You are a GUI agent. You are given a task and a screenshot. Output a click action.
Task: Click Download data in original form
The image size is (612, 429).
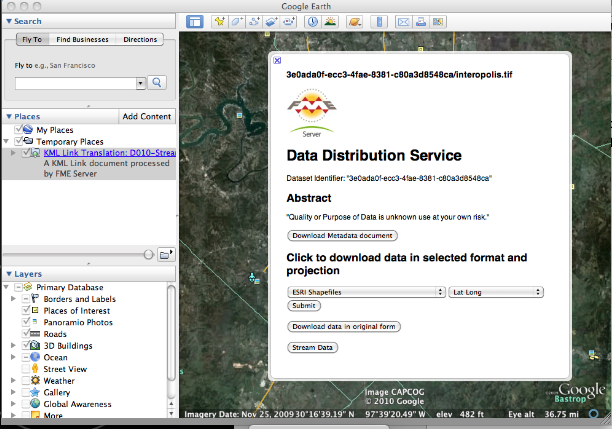click(344, 326)
